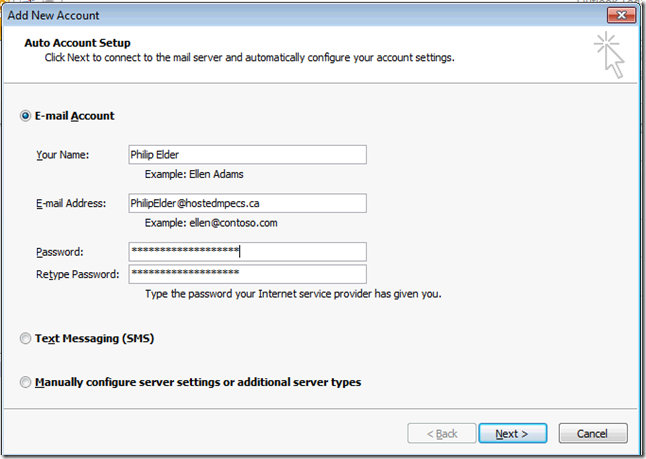646x459 pixels.
Task: Click the "Your Name:" label
Action: click(63, 155)
